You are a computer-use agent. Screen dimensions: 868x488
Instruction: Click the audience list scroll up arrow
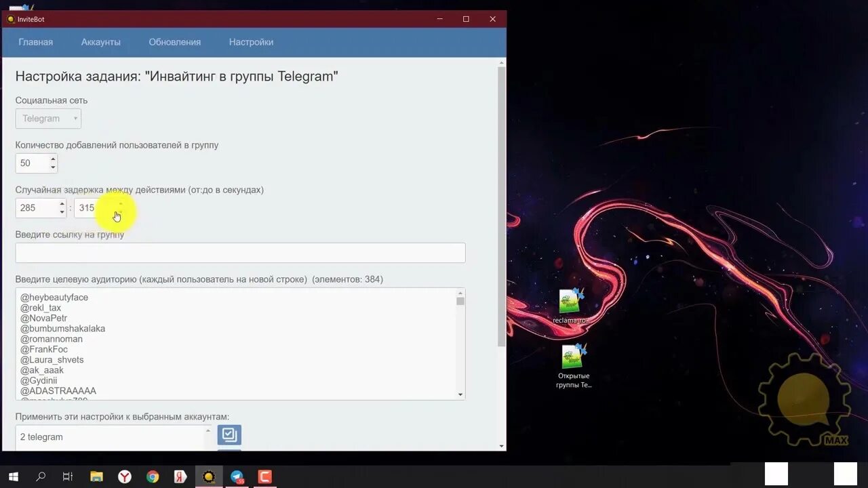tap(460, 293)
